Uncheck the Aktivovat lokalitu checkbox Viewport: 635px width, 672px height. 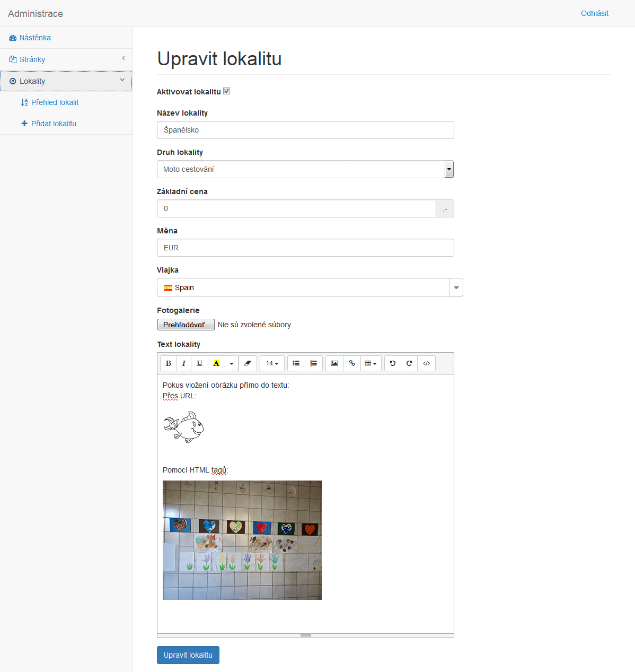pyautogui.click(x=227, y=91)
